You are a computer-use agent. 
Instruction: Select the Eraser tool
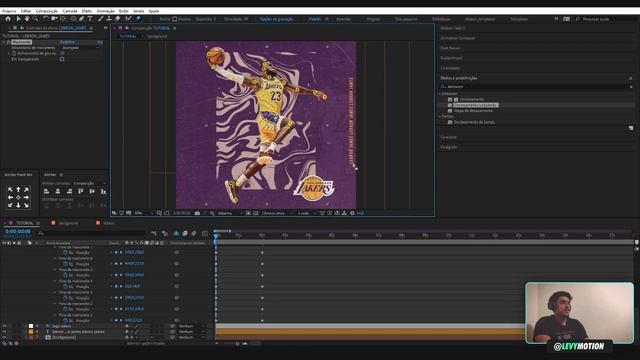point(118,19)
